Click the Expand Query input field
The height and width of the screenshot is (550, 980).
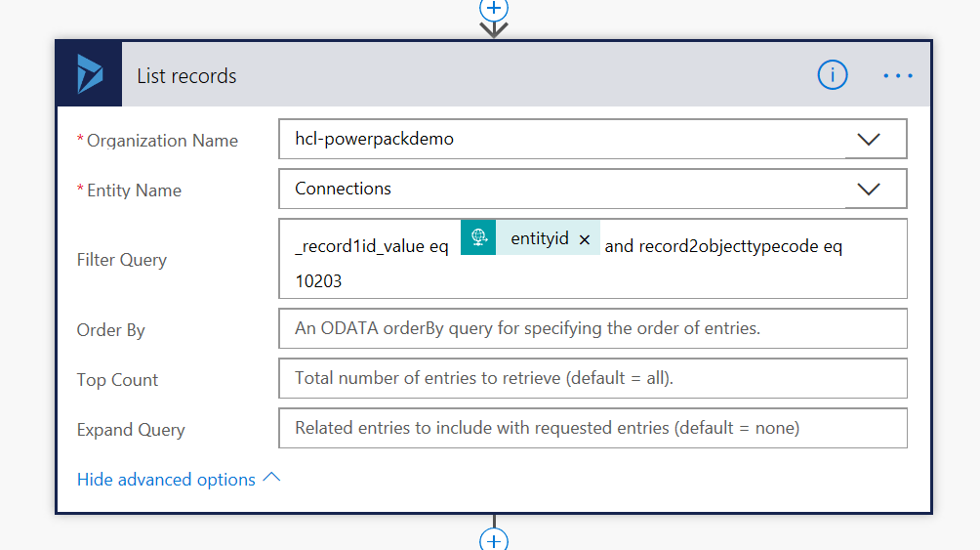[592, 428]
